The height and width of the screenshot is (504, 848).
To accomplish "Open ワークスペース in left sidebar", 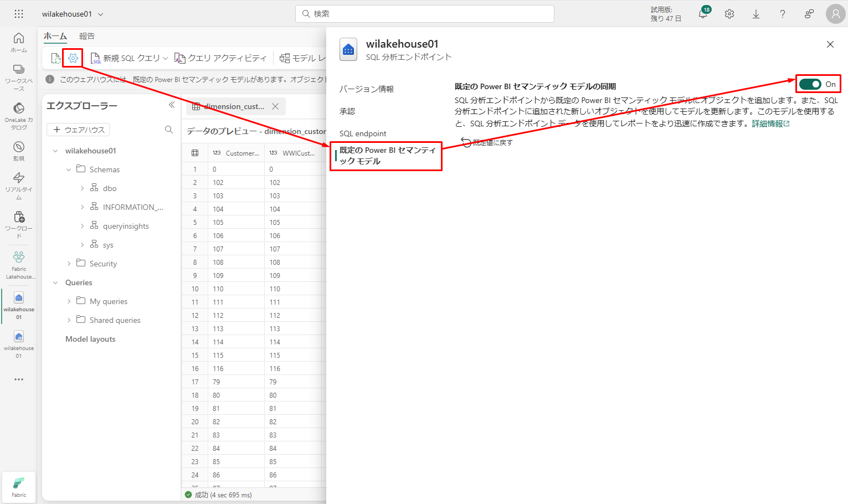I will pos(19,77).
